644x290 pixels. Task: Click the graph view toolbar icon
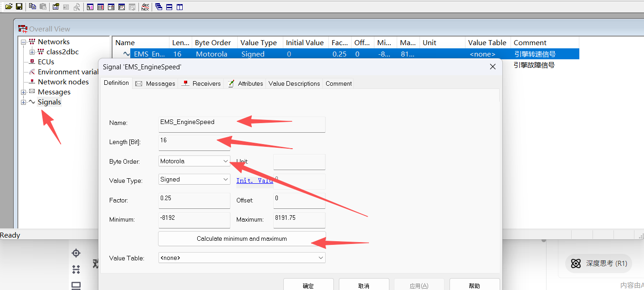coord(122,7)
